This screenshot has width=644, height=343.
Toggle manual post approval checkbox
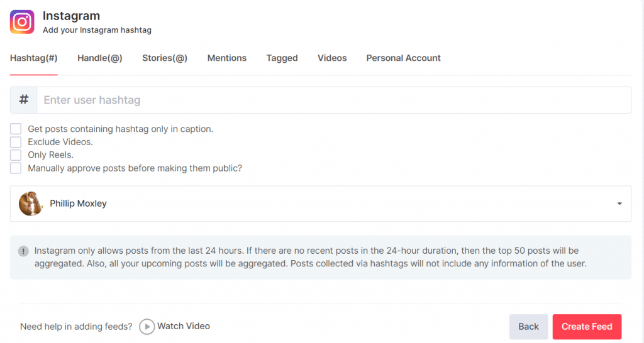coord(16,168)
